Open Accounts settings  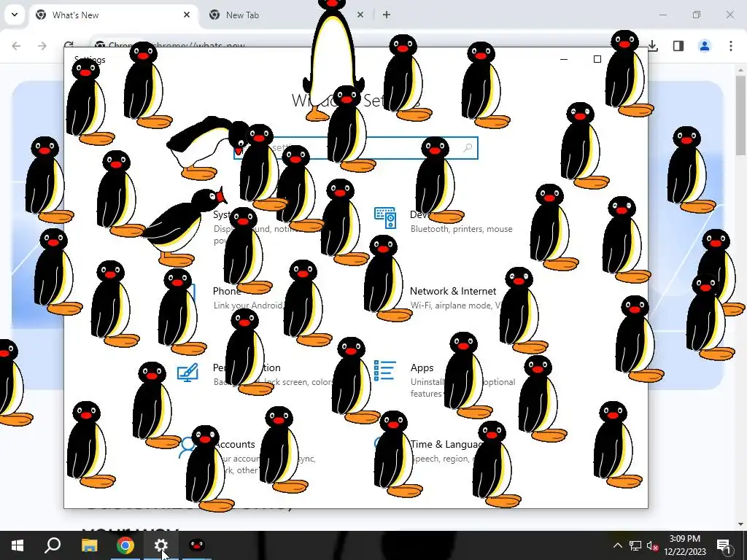[234, 444]
